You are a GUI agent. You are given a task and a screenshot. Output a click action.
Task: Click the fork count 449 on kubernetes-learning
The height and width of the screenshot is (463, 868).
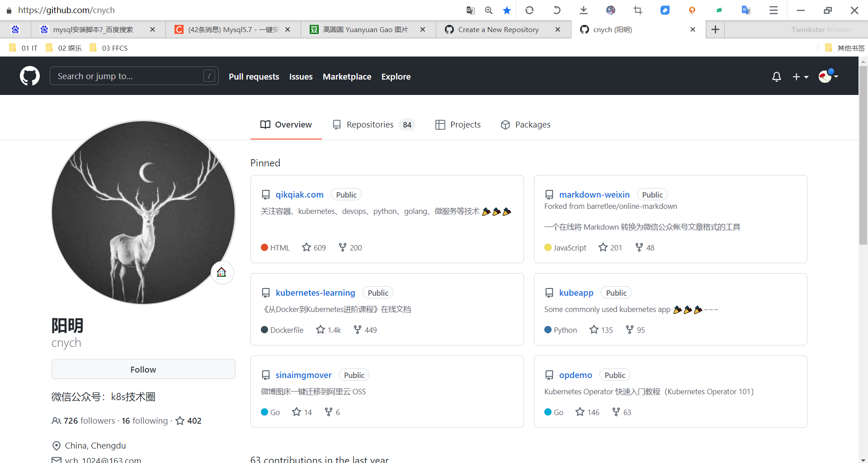click(x=365, y=330)
